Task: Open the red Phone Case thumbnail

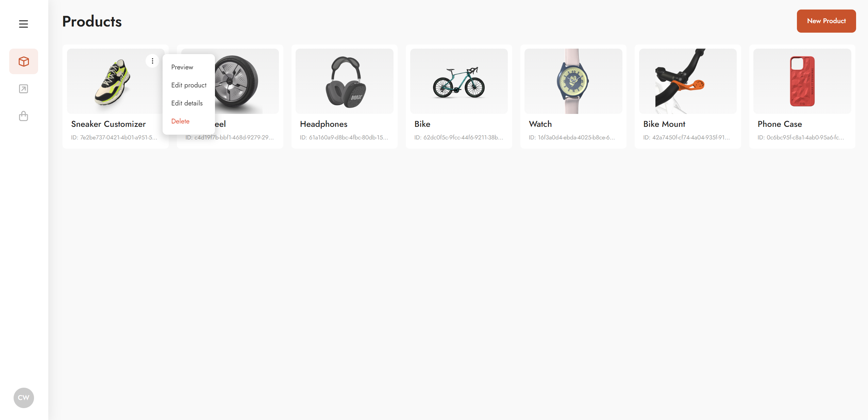Action: [x=802, y=81]
